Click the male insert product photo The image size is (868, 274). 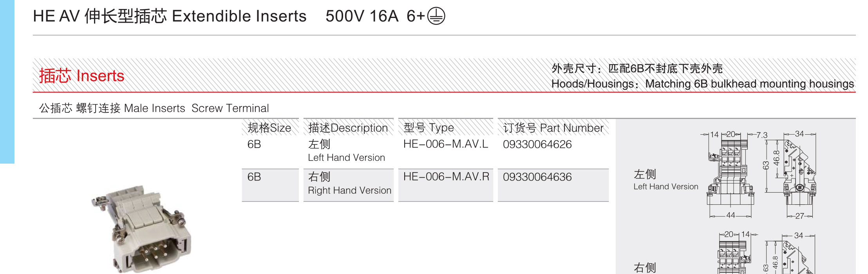point(141,229)
